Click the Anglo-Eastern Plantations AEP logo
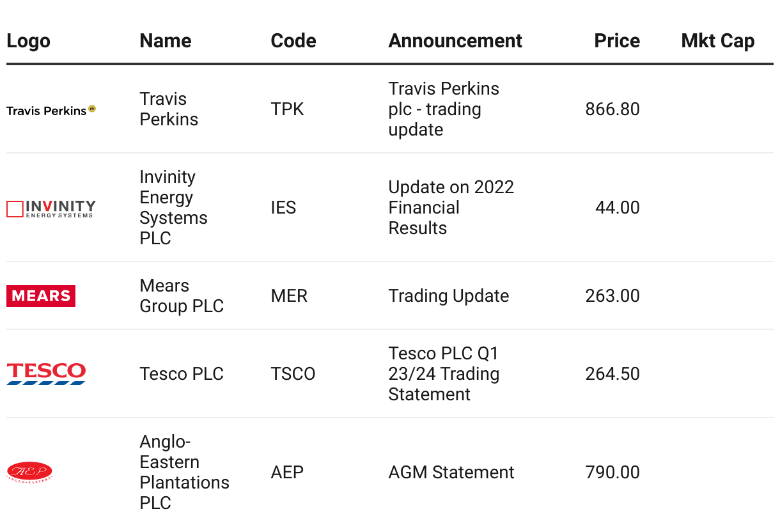This screenshot has height=532, width=780. tap(29, 473)
